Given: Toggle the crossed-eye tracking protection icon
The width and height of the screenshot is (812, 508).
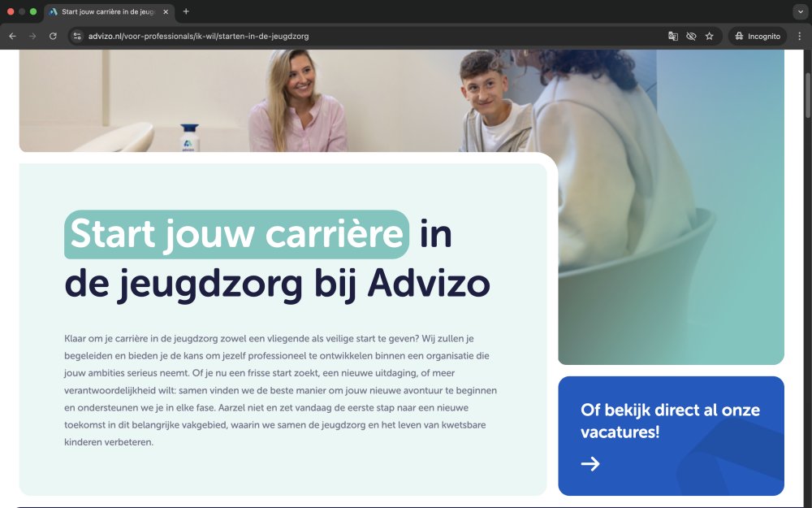Looking at the screenshot, I should tap(691, 36).
